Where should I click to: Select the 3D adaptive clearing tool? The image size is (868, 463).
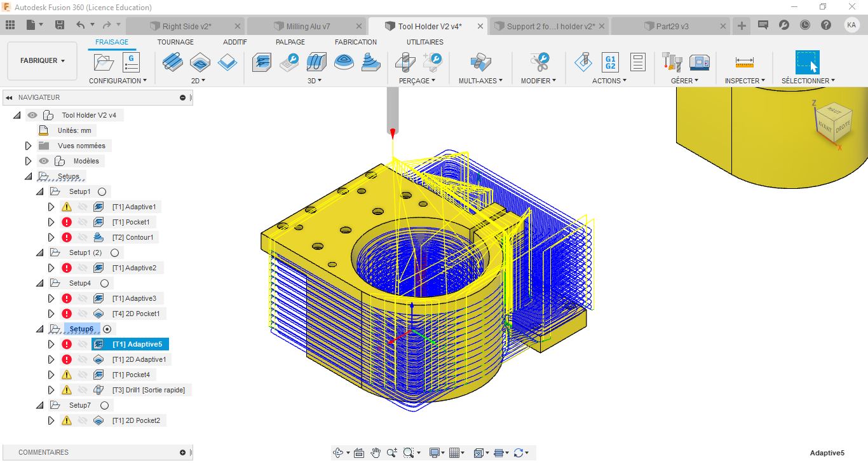point(262,62)
